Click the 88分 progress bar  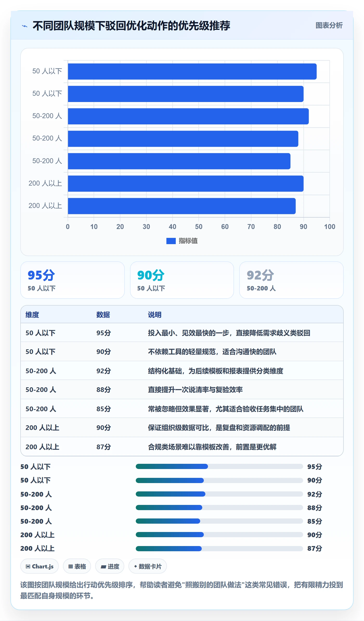pyautogui.click(x=219, y=508)
